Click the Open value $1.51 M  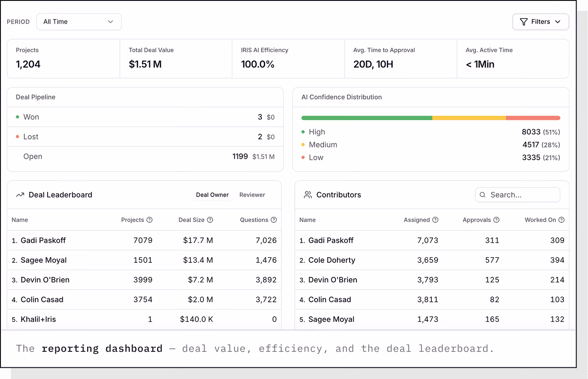(x=263, y=157)
